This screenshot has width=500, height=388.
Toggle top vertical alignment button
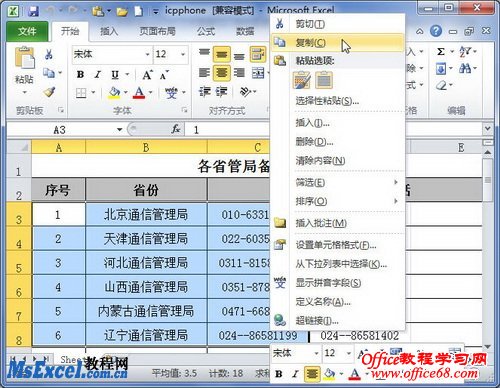[x=204, y=54]
